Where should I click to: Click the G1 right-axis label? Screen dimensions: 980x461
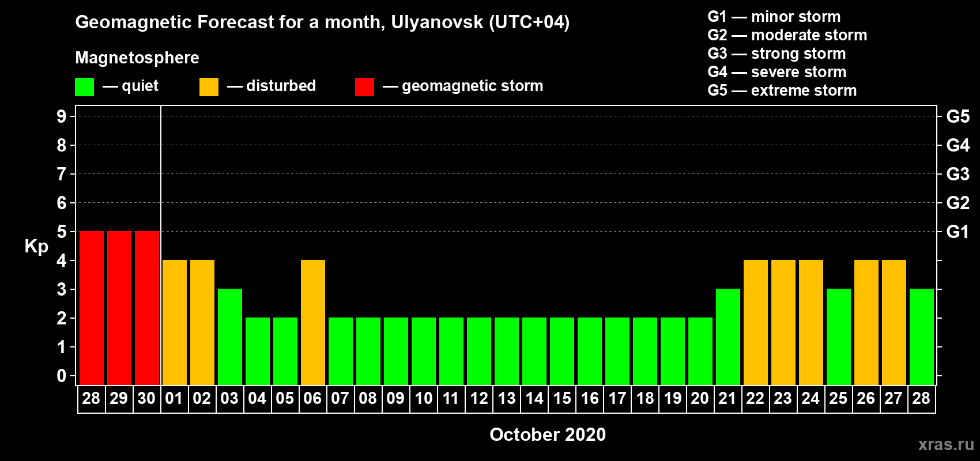point(958,232)
